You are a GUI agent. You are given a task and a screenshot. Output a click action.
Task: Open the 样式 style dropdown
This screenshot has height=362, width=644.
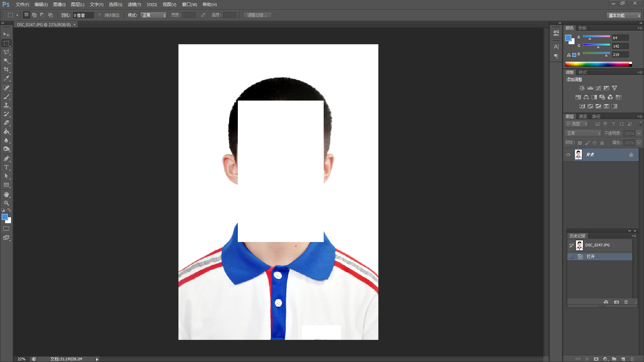[x=153, y=15]
